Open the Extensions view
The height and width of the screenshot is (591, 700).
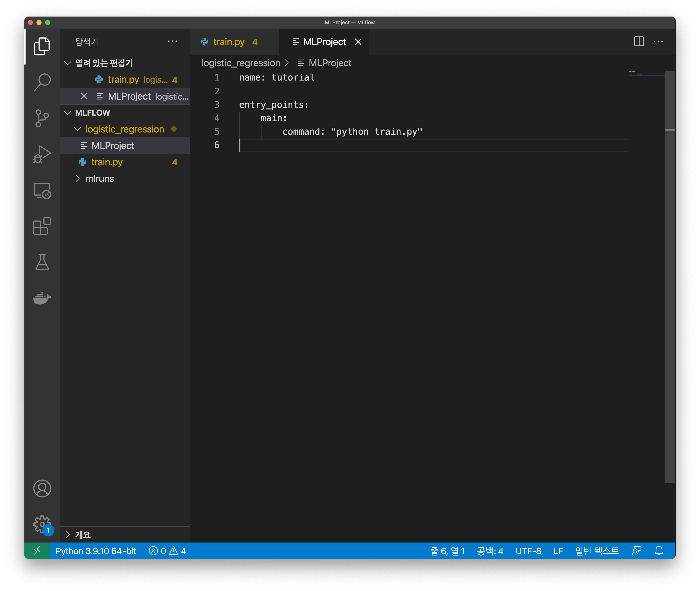pyautogui.click(x=42, y=226)
